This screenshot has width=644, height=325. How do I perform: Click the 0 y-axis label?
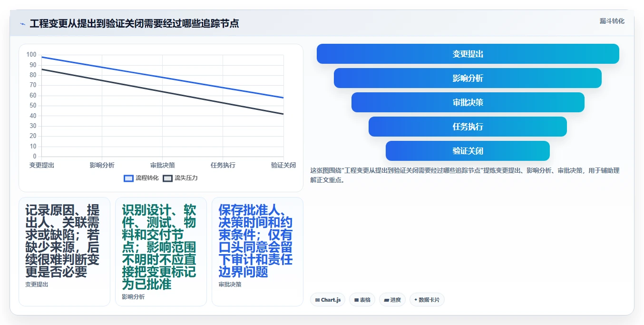point(35,157)
